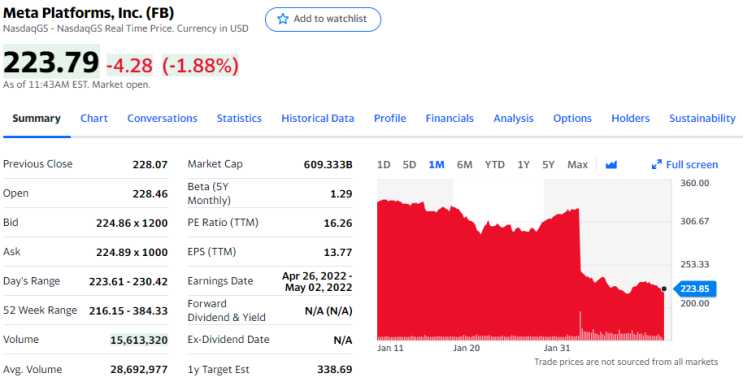The width and height of the screenshot is (743, 382).
Task: View the Profile tab
Action: (x=390, y=118)
